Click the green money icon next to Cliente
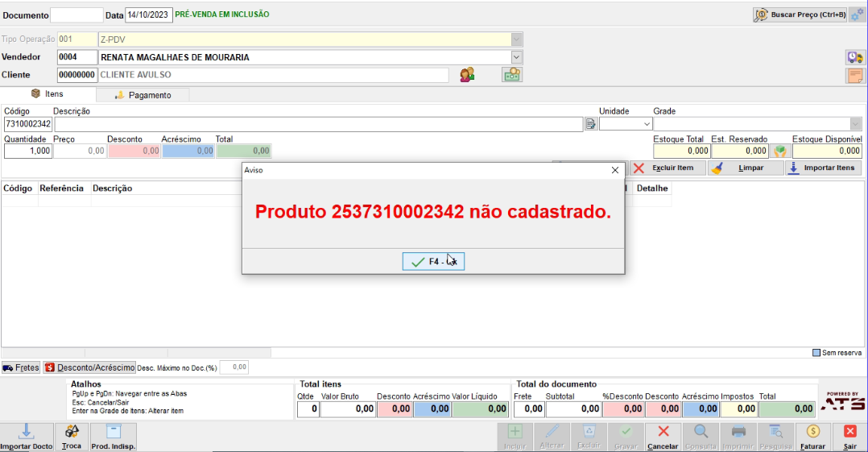868x452 pixels. point(512,74)
